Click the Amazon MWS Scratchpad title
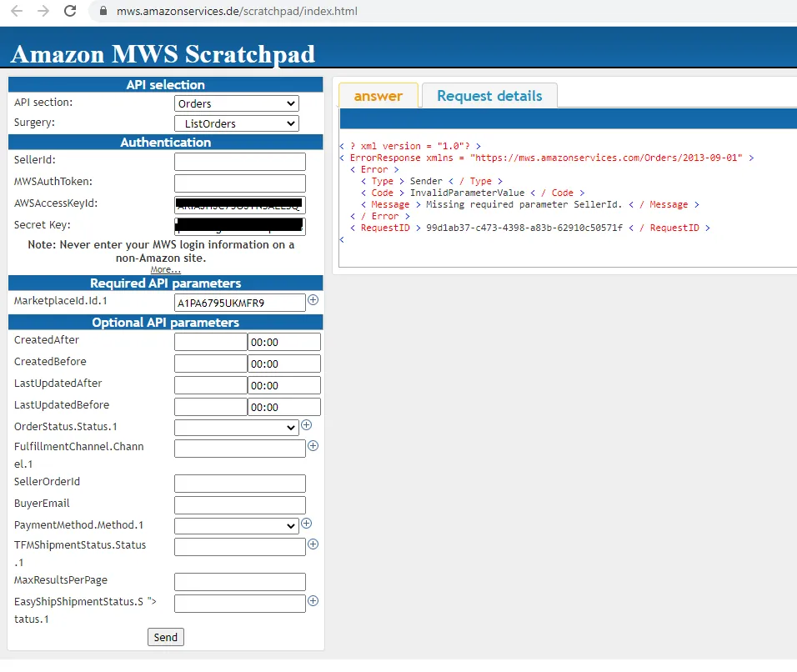Image resolution: width=797 pixels, height=672 pixels. click(163, 54)
